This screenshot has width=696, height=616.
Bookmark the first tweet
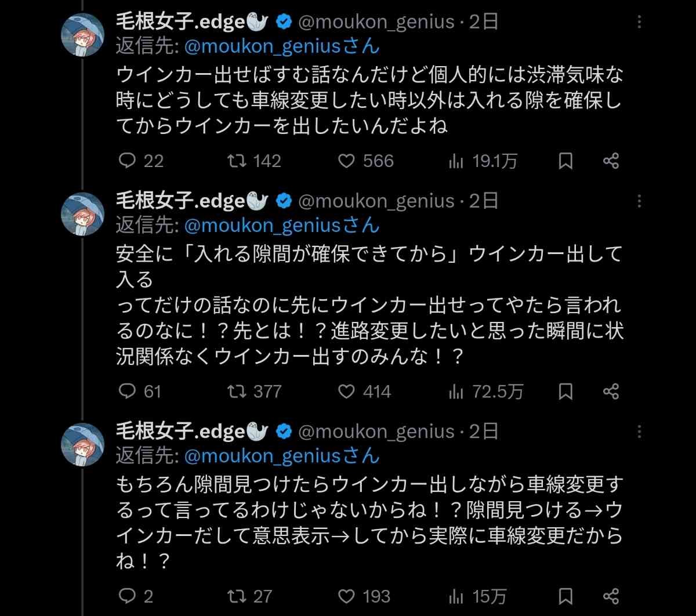[565, 161]
